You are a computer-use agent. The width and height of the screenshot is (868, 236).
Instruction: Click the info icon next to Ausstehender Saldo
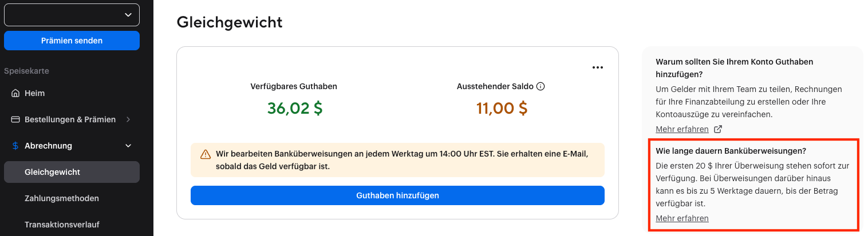coord(540,87)
